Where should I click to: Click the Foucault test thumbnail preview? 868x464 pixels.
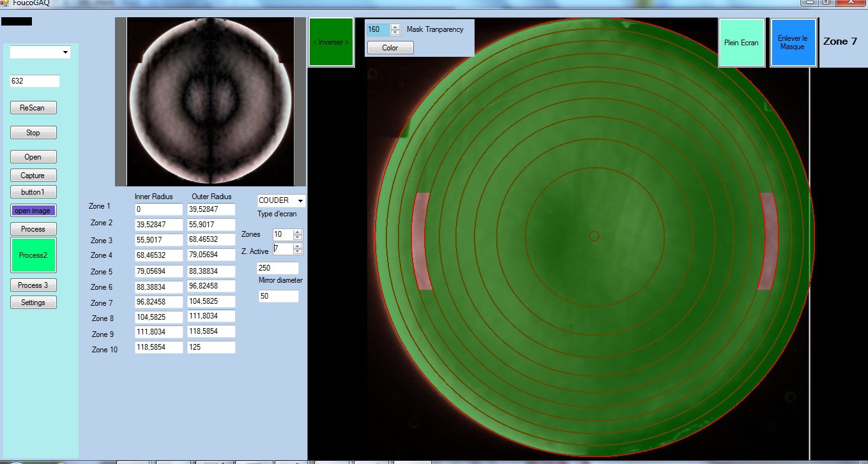click(x=210, y=101)
